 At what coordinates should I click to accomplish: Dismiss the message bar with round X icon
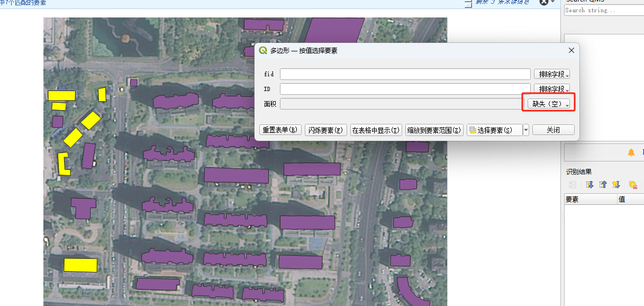point(543,2)
